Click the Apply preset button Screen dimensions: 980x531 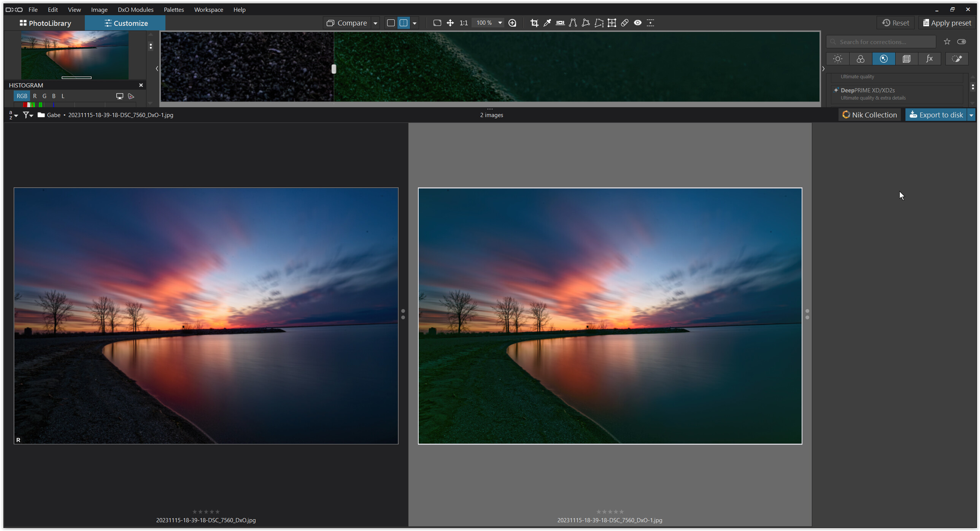[947, 23]
